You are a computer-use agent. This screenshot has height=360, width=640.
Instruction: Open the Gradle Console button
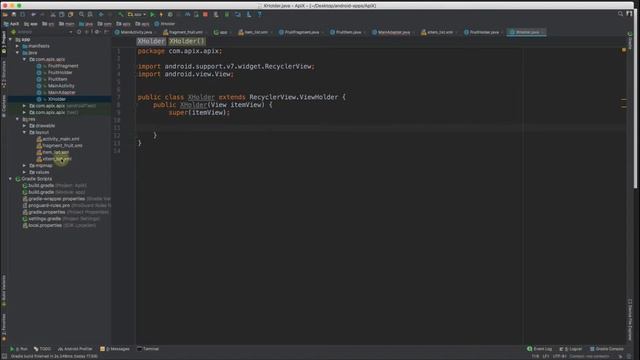tap(607, 349)
